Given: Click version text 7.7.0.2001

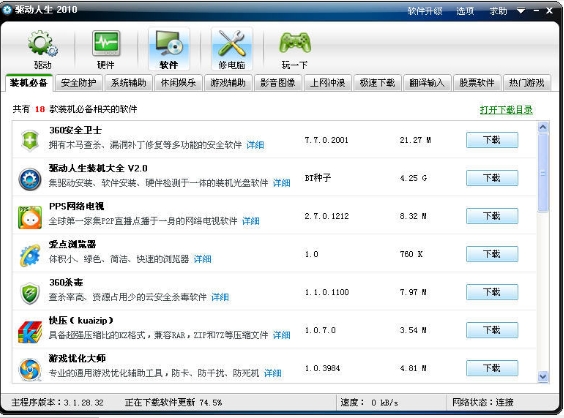Looking at the screenshot, I should tap(326, 140).
